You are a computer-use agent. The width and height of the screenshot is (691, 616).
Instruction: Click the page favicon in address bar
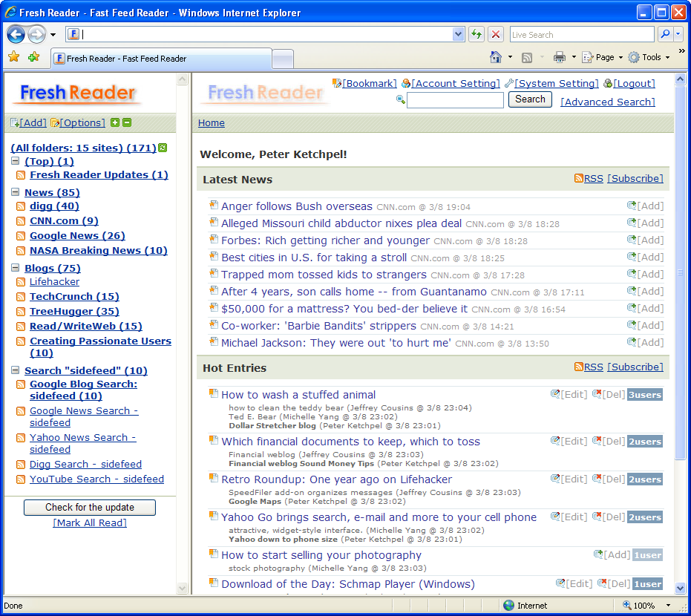tap(73, 34)
